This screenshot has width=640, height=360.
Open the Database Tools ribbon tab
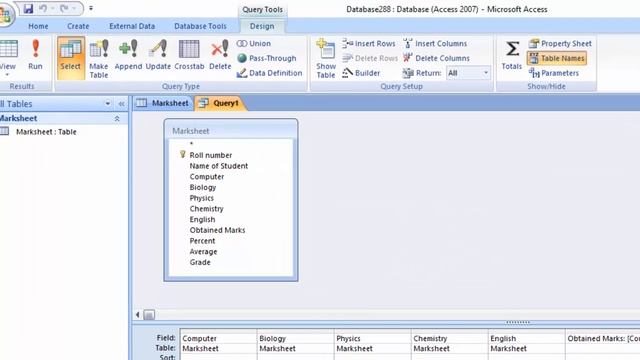[200, 26]
